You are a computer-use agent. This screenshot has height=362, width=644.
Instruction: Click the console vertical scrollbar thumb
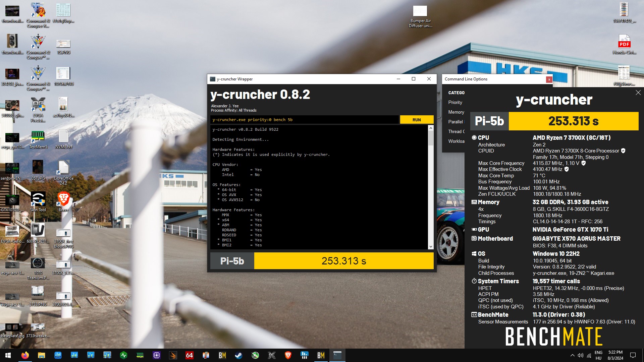431,138
